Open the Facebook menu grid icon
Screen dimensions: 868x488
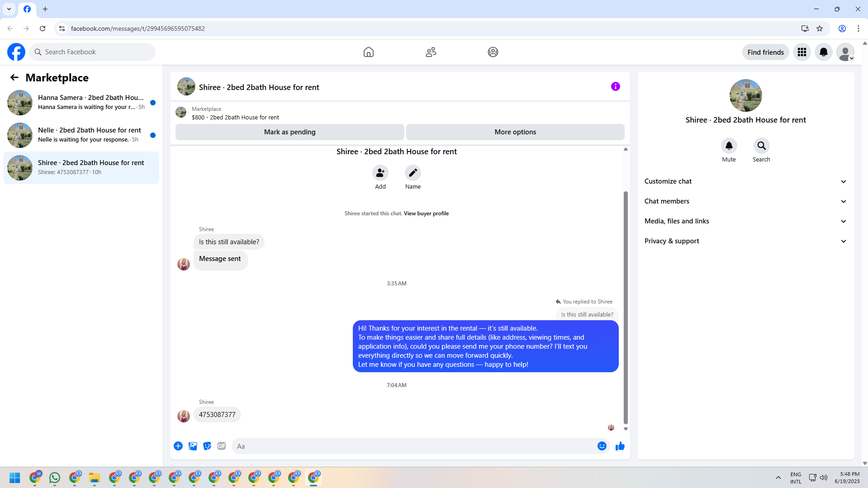tap(802, 52)
